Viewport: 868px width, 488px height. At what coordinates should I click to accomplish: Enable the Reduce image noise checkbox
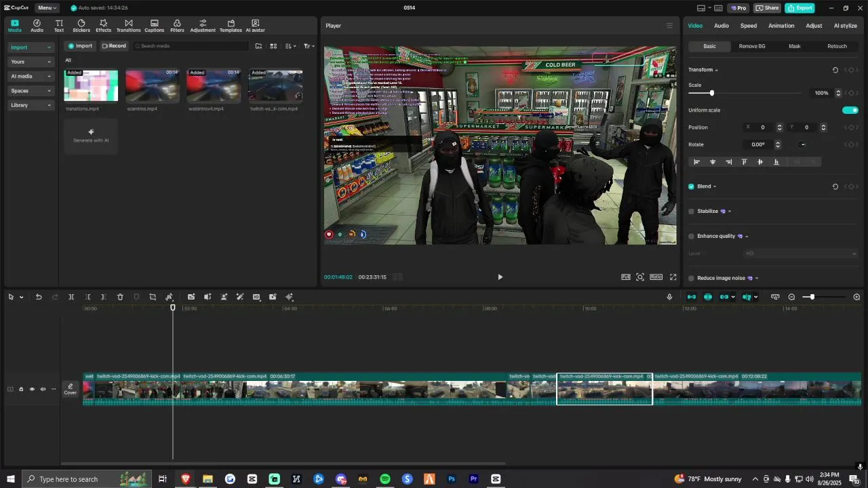pyautogui.click(x=691, y=279)
